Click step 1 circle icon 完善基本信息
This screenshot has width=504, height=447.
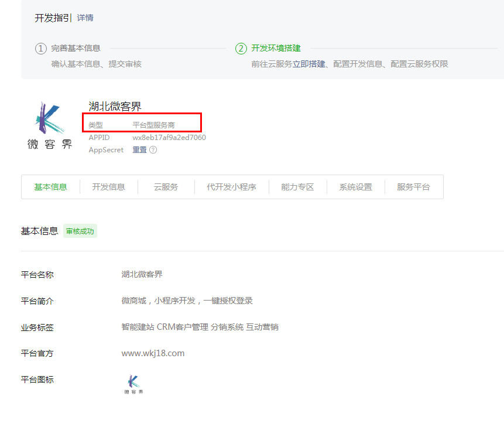[41, 49]
